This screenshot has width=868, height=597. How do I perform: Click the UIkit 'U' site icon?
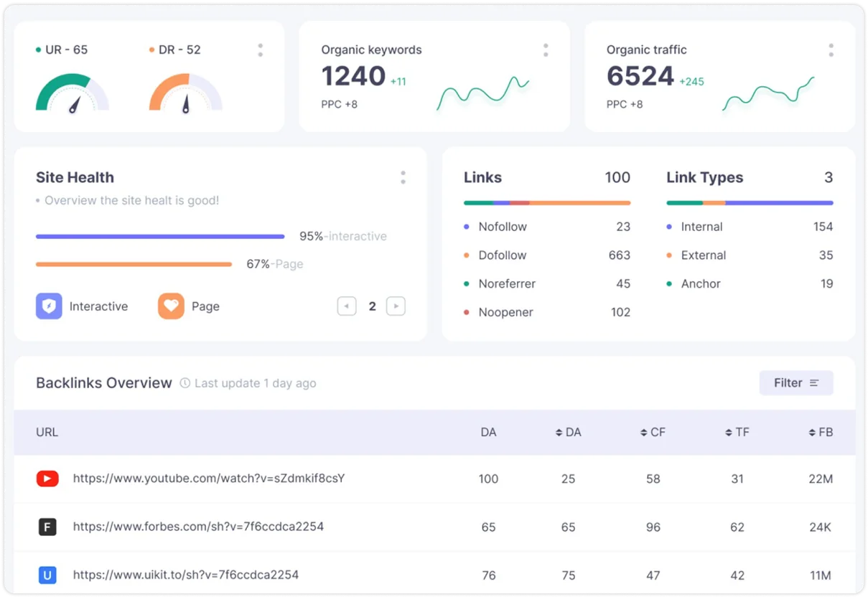tap(47, 575)
